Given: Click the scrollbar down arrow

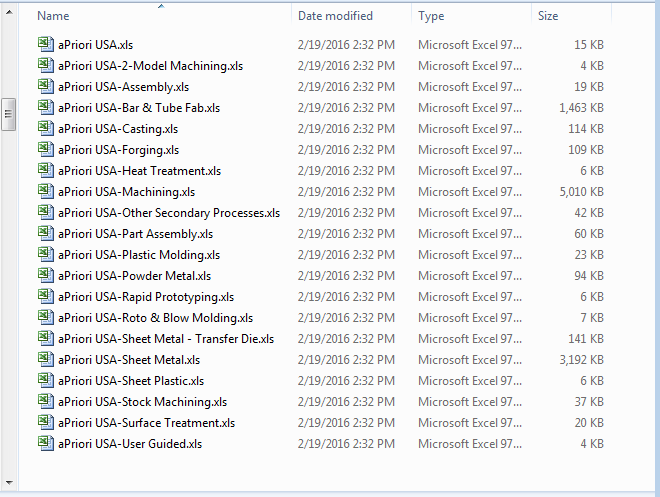Looking at the screenshot, I should coord(9,483).
